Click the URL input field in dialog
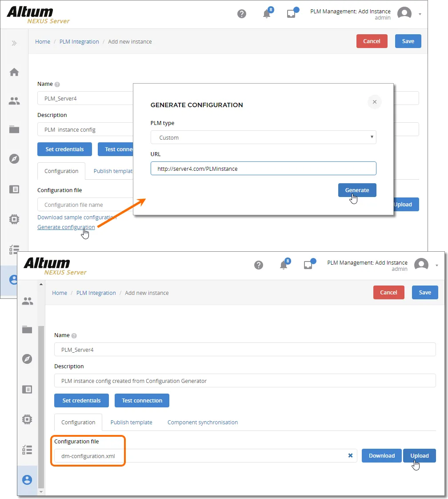This screenshot has width=448, height=499. [x=263, y=169]
